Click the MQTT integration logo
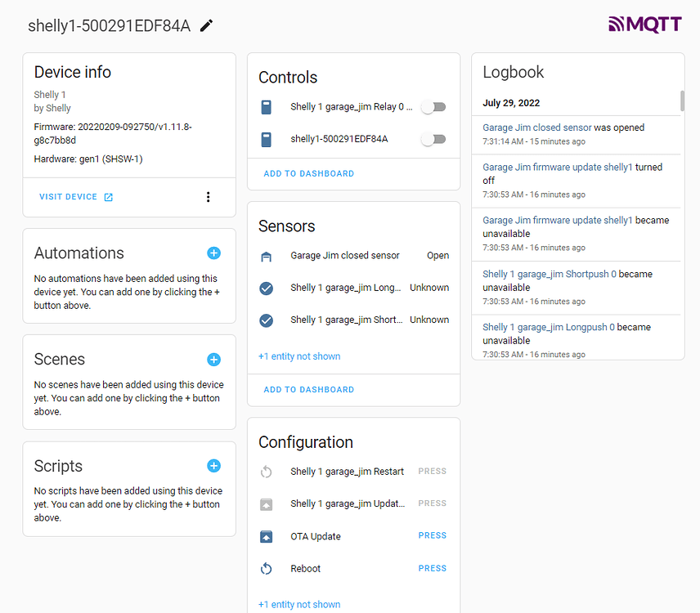This screenshot has height=613, width=700. click(644, 24)
